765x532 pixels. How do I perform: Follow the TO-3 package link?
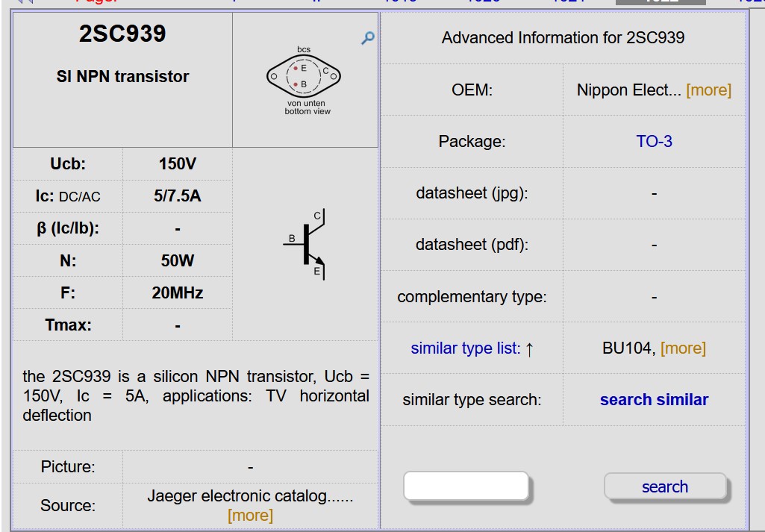(654, 141)
